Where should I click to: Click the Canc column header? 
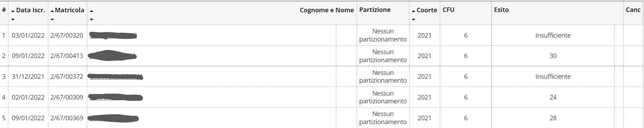tap(633, 10)
